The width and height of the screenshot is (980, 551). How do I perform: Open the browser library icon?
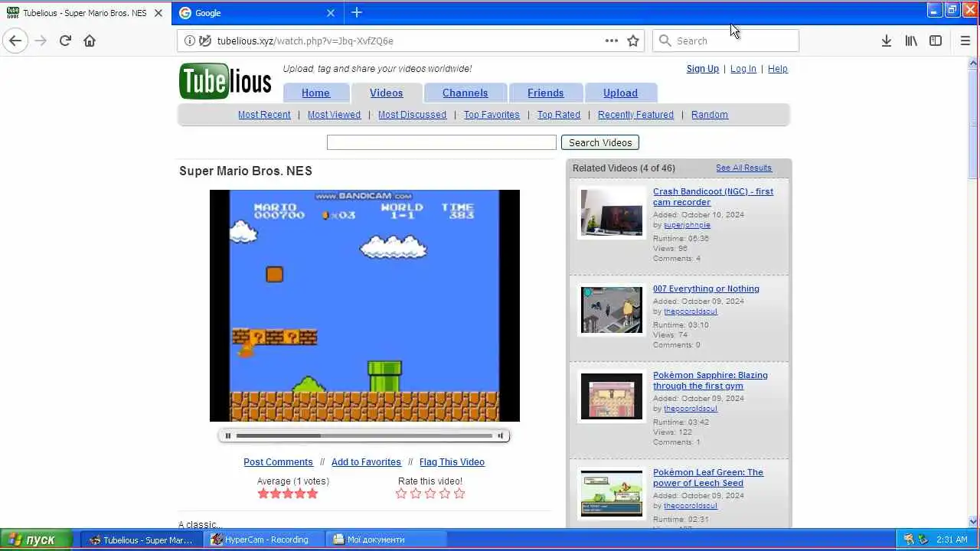click(x=911, y=41)
